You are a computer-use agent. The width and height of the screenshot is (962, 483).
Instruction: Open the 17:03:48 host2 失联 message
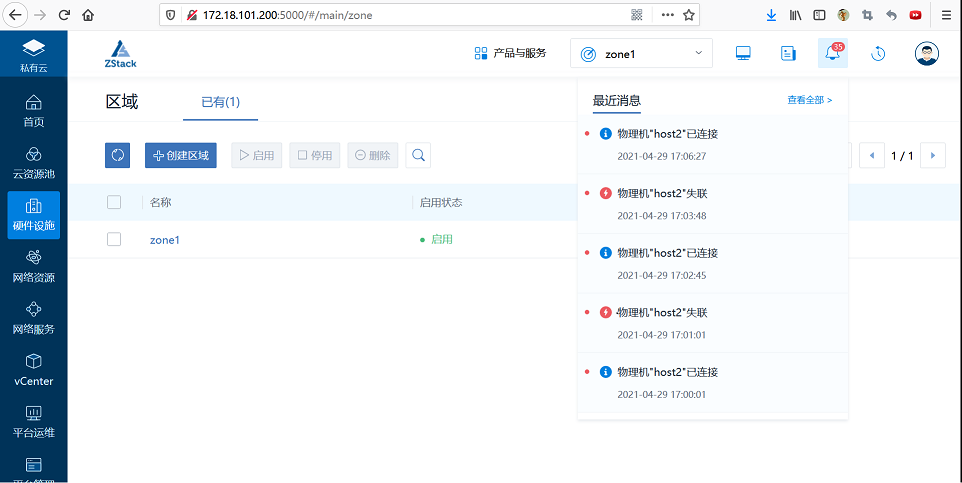click(x=713, y=204)
